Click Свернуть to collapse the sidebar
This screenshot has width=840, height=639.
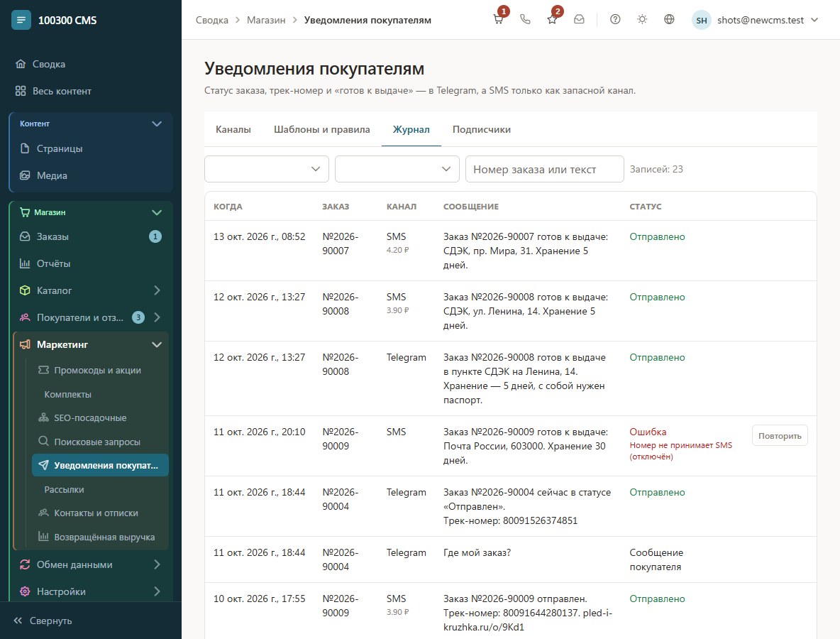pyautogui.click(x=43, y=621)
